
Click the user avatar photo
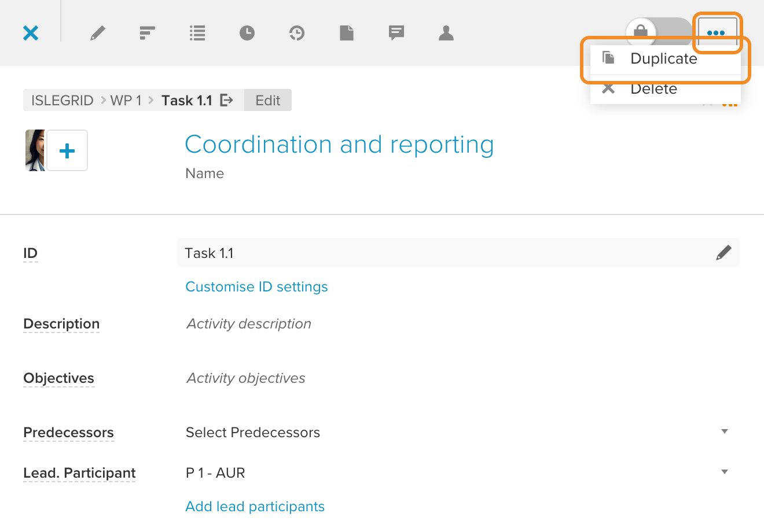point(35,150)
